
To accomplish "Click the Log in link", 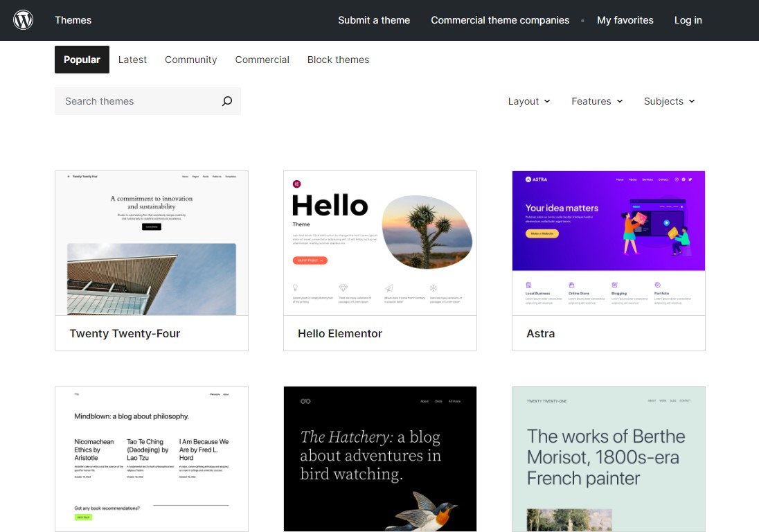I will pos(688,20).
